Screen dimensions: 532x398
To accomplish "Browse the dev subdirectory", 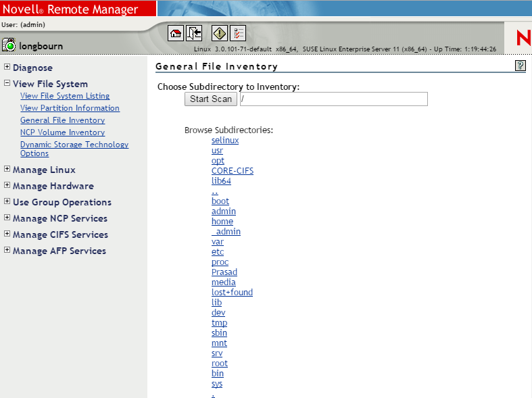I will click(218, 313).
